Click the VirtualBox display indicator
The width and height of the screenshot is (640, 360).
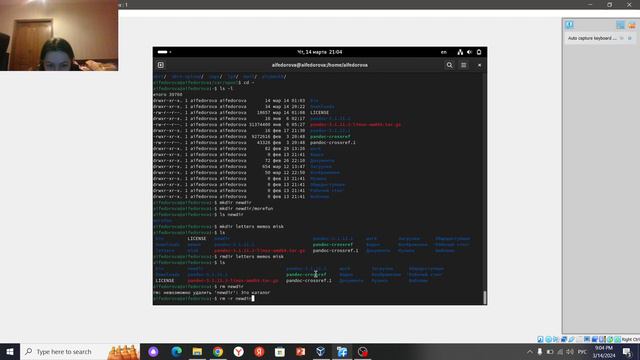[587, 339]
